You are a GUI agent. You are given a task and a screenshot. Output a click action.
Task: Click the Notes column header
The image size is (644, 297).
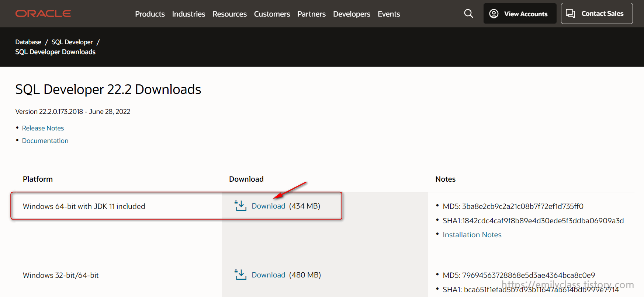coord(445,179)
